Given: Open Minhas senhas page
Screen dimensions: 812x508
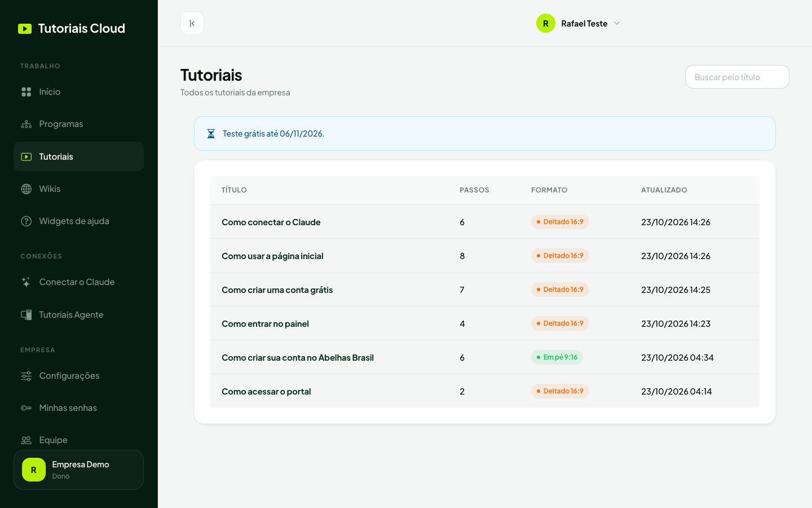Looking at the screenshot, I should 78,408.
